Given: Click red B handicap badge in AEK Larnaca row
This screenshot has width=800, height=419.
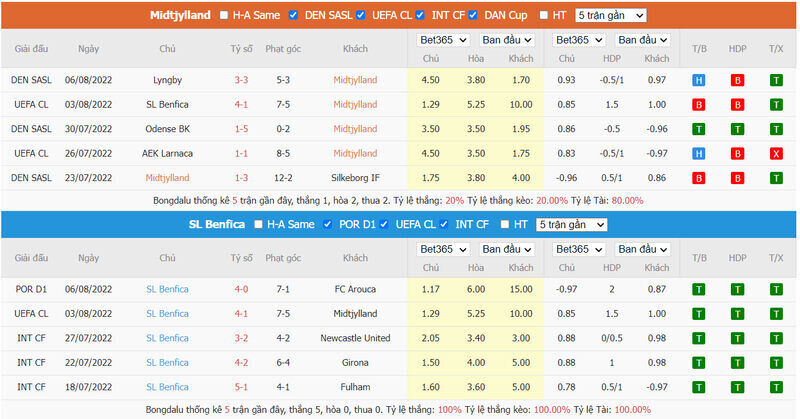Looking at the screenshot, I should 737,154.
